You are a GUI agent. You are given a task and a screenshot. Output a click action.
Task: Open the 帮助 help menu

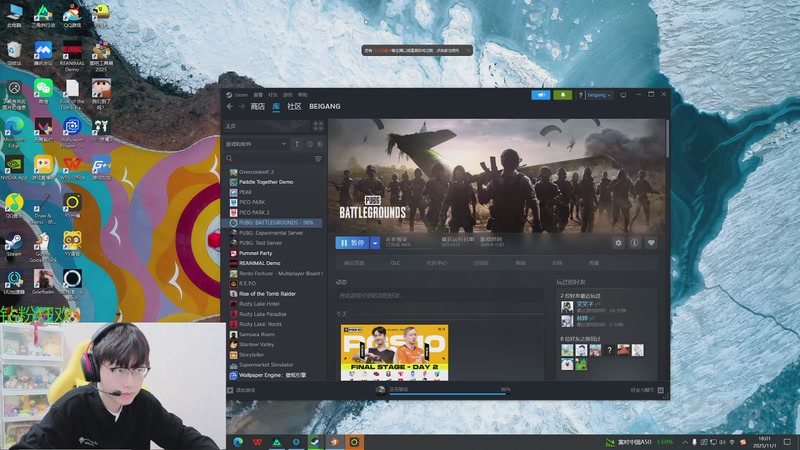(303, 95)
